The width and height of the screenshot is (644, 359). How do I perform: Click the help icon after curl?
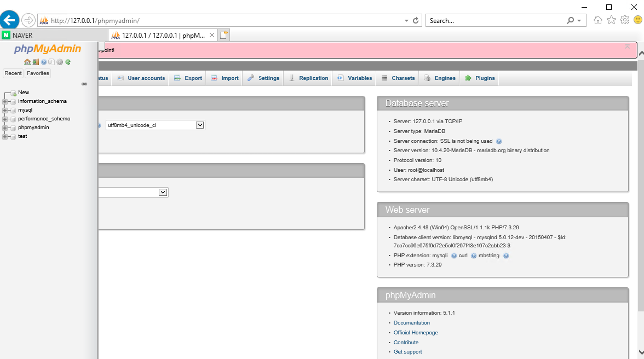474,256
